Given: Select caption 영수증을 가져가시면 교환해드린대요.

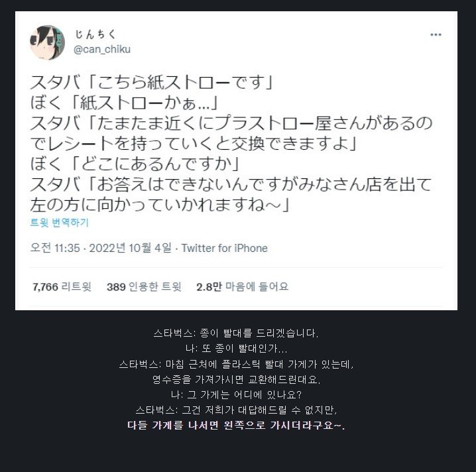Looking at the screenshot, I should [x=236, y=379].
